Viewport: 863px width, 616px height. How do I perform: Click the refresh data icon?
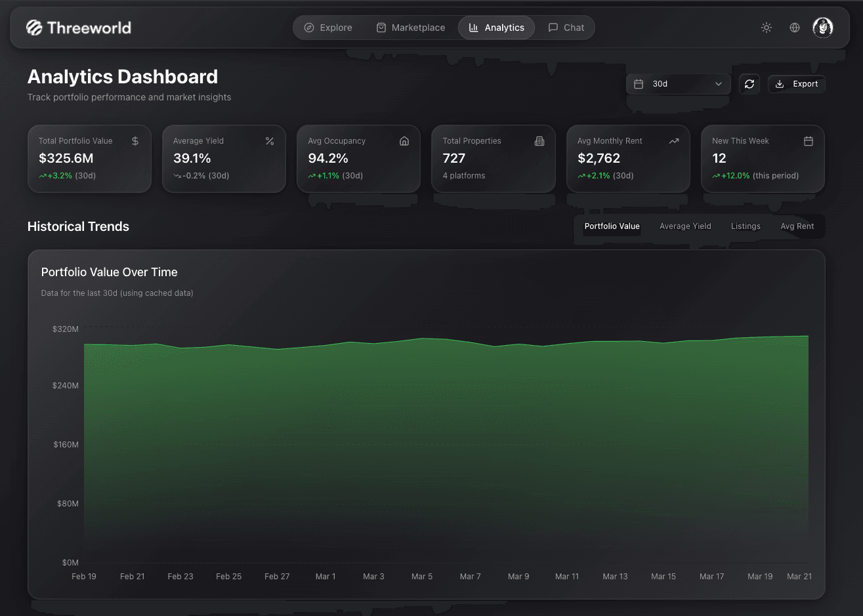click(x=749, y=84)
